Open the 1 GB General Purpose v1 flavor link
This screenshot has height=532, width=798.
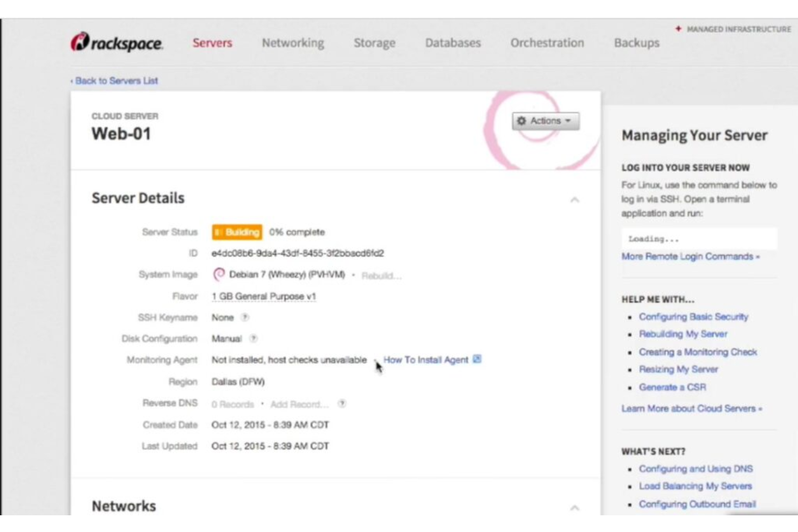coord(265,296)
